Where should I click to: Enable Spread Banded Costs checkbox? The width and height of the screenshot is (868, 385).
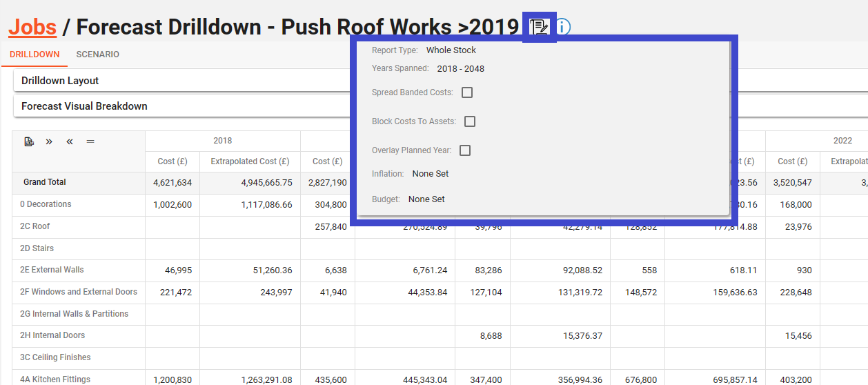[x=467, y=92]
